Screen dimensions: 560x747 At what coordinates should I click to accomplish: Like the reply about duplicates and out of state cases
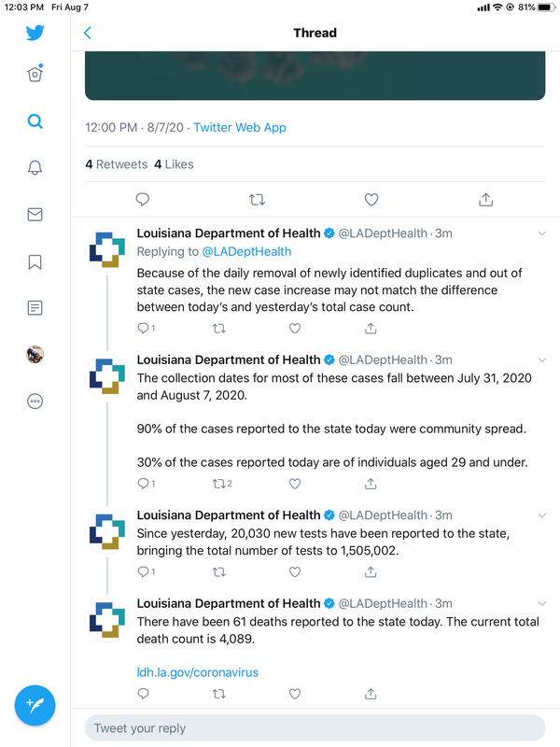295,329
